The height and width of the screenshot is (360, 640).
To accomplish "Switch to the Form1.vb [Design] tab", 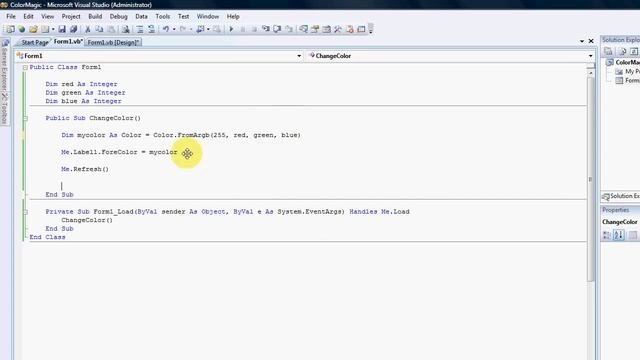I will 113,42.
